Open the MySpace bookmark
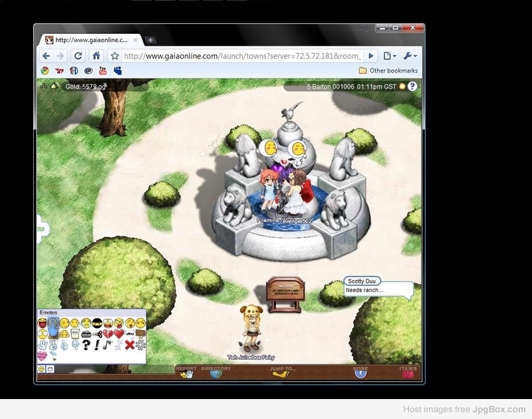 (118, 70)
